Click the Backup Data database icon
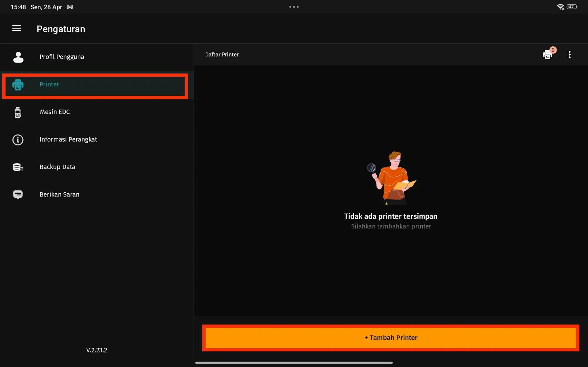The height and width of the screenshot is (367, 588). click(x=18, y=167)
